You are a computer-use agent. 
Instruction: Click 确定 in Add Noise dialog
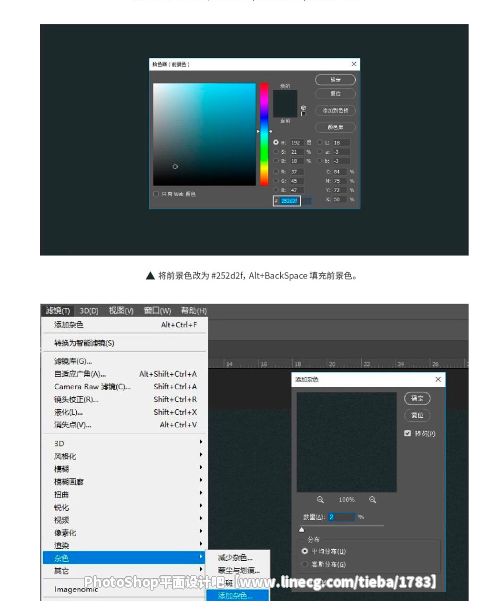click(x=417, y=398)
